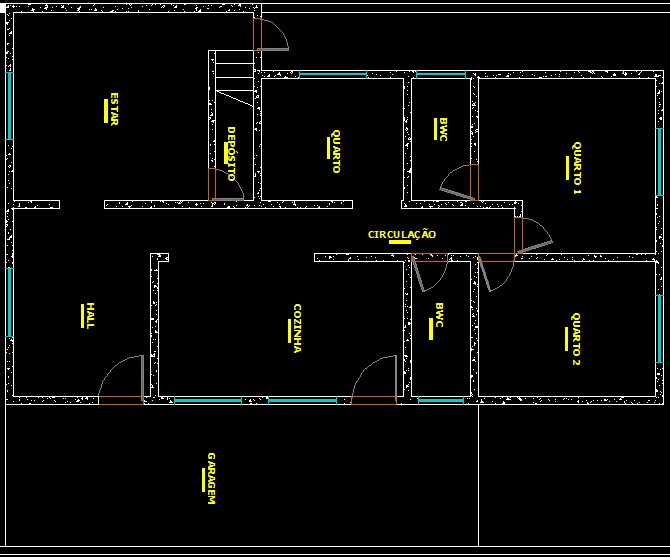Image resolution: width=670 pixels, height=557 pixels.
Task: Select the HALL text label
Action: coord(89,315)
